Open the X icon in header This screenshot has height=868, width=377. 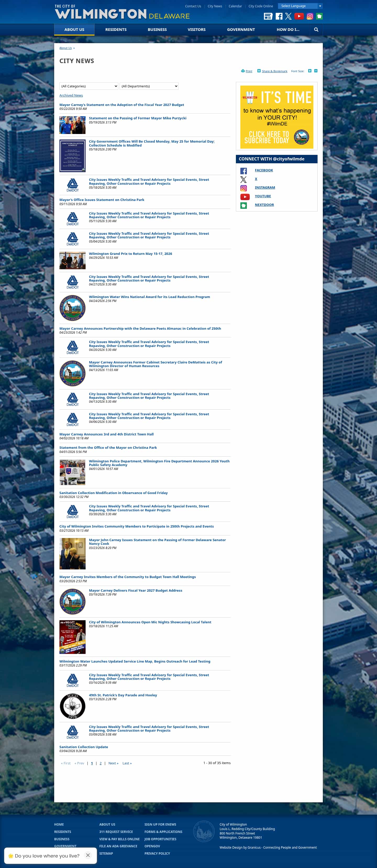288,16
